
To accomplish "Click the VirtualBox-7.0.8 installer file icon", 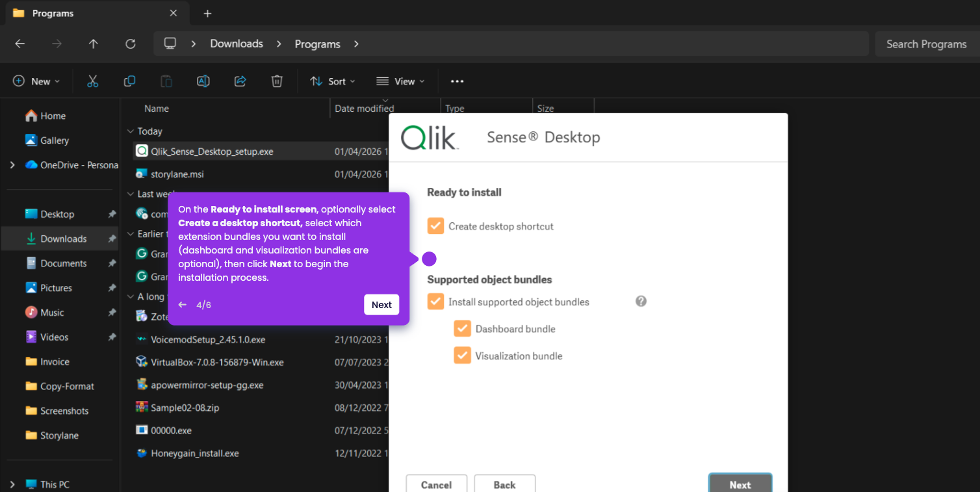I will 142,361.
